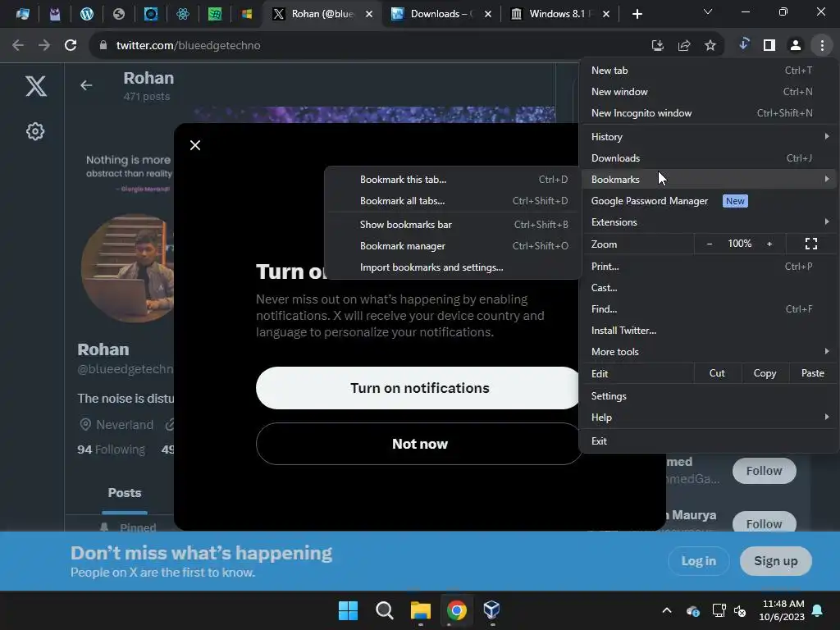Close the Rohan Twitter tab
The image size is (840, 630).
click(369, 14)
